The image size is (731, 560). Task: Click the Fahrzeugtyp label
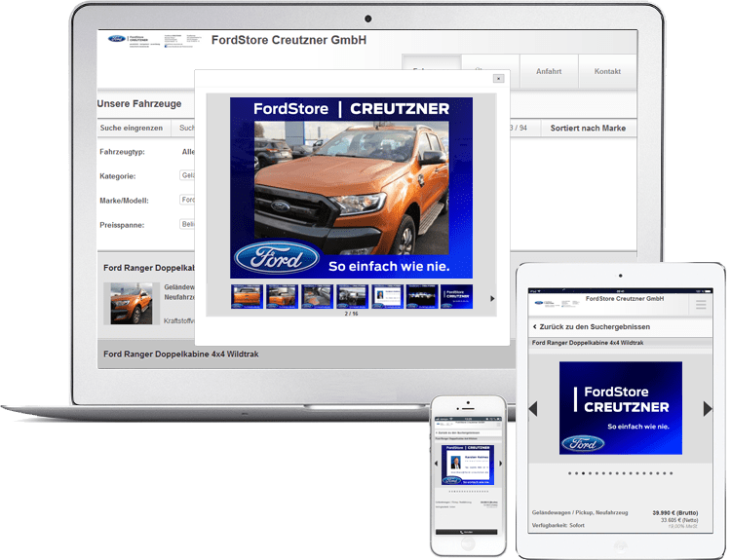coord(122,152)
